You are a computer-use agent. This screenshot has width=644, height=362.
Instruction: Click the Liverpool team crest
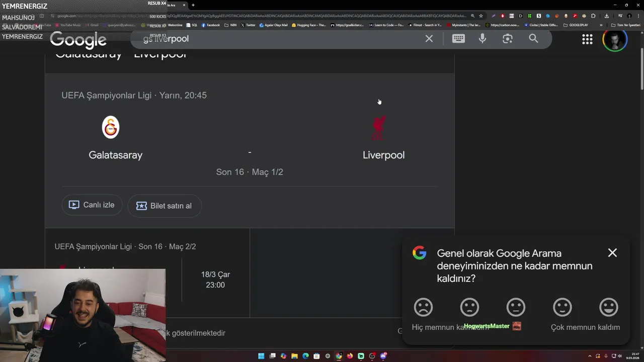(x=379, y=128)
